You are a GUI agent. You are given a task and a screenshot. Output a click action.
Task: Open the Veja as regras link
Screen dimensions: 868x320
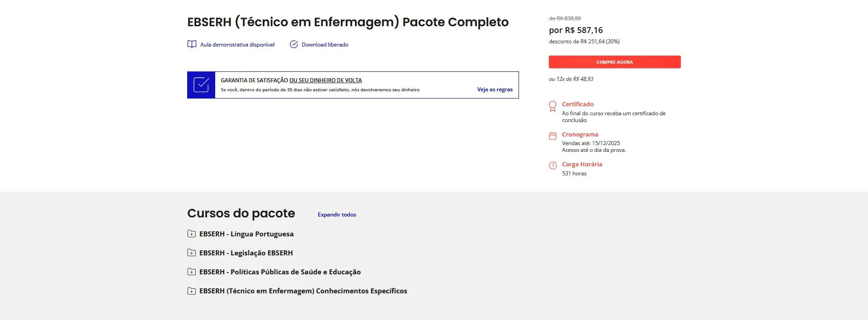tap(495, 89)
